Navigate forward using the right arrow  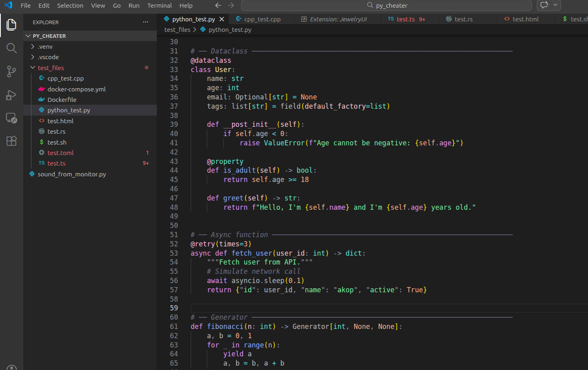[x=231, y=5]
